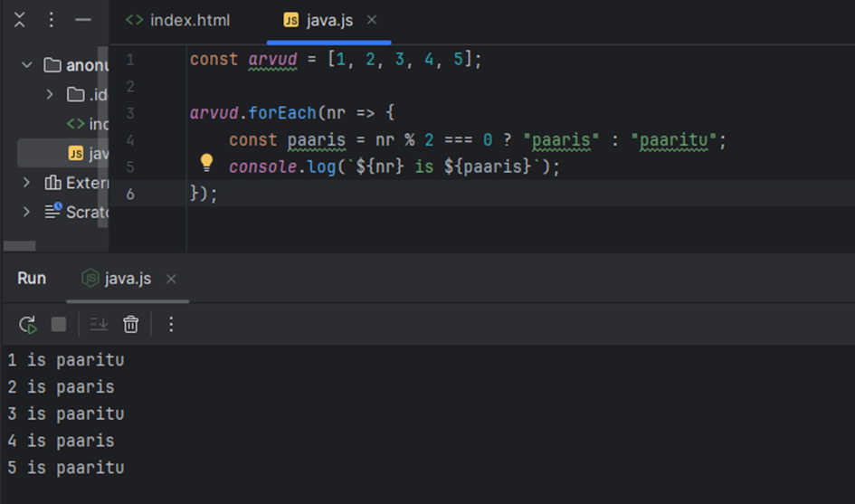
Task: Expand the External Libraries node chevron
Action: (26, 183)
